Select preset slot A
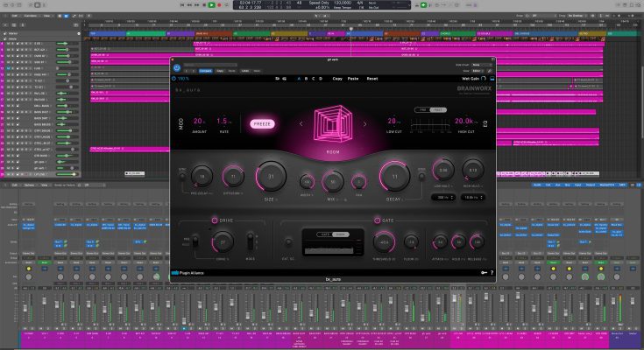 [x=298, y=78]
